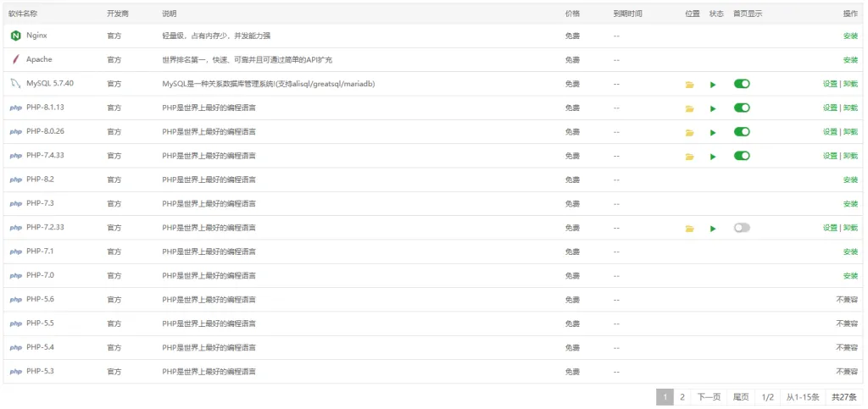This screenshot has height=409, width=868.
Task: Click the php icon beside PHP-7.2.33
Action: [x=15, y=228]
